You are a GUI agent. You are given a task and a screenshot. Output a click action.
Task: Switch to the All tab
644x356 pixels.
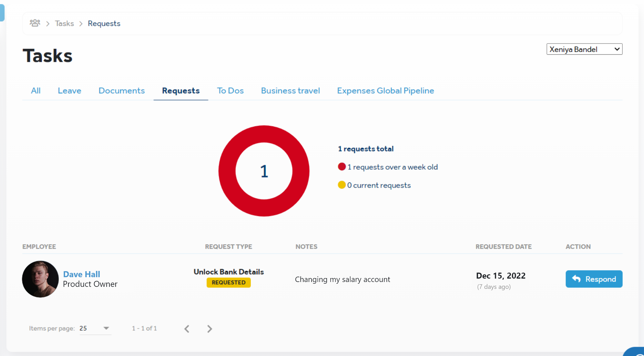point(36,91)
